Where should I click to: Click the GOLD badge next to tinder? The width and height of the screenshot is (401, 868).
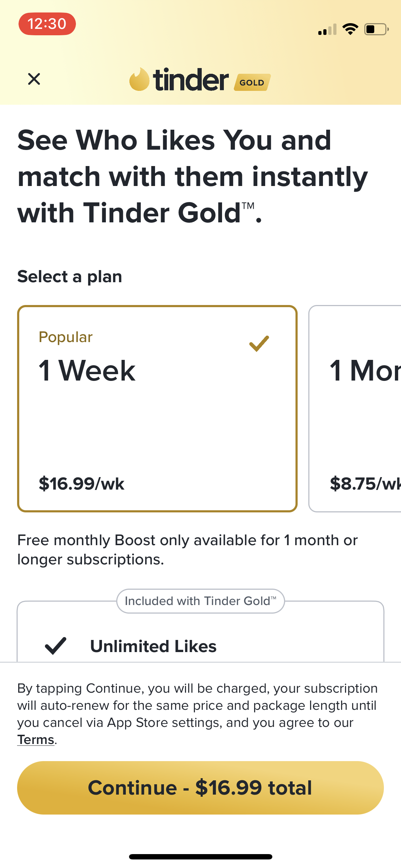pyautogui.click(x=252, y=82)
